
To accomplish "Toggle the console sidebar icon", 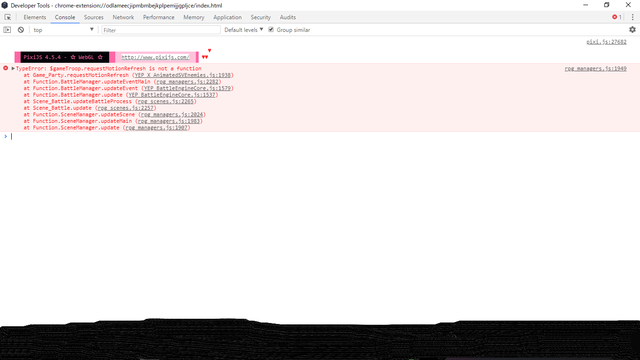I will click(x=7, y=30).
